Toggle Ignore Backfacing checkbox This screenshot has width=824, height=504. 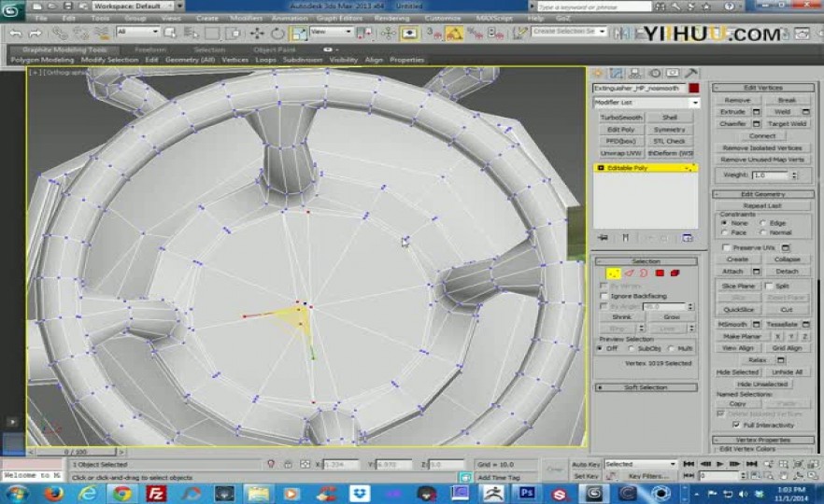[x=604, y=296]
